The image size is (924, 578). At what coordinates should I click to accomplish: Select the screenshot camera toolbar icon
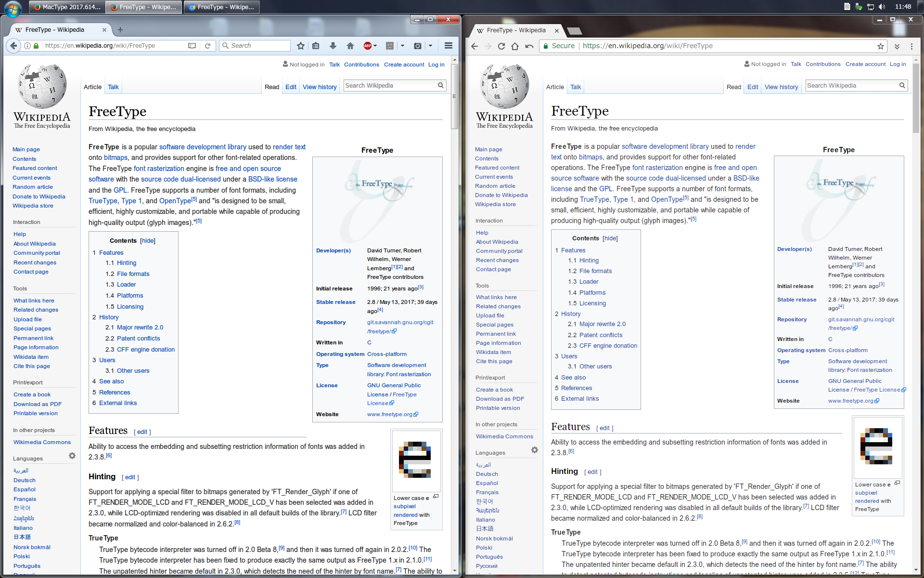pos(417,46)
